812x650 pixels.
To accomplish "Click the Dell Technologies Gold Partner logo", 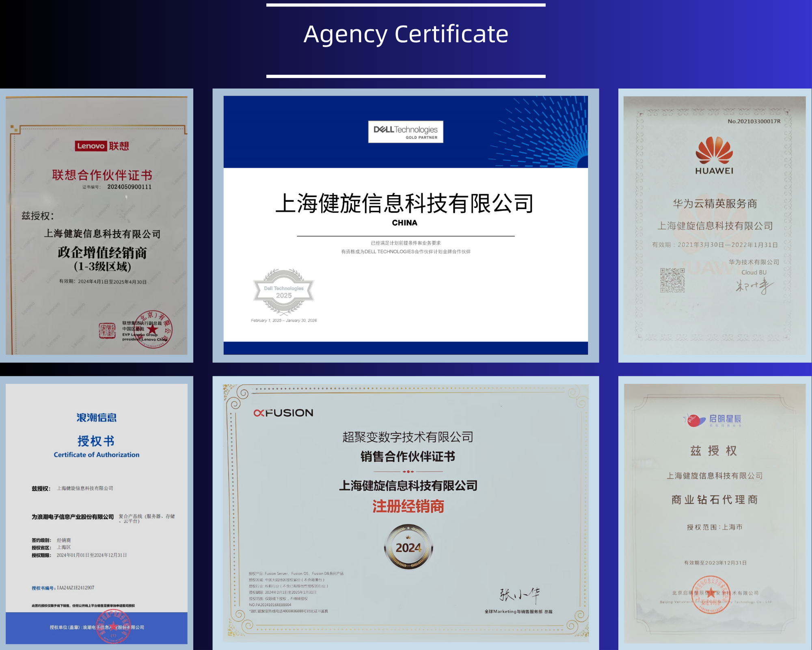I will coord(405,132).
